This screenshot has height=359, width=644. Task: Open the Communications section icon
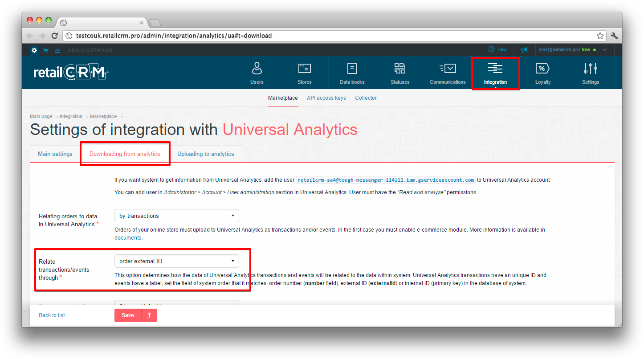point(448,68)
